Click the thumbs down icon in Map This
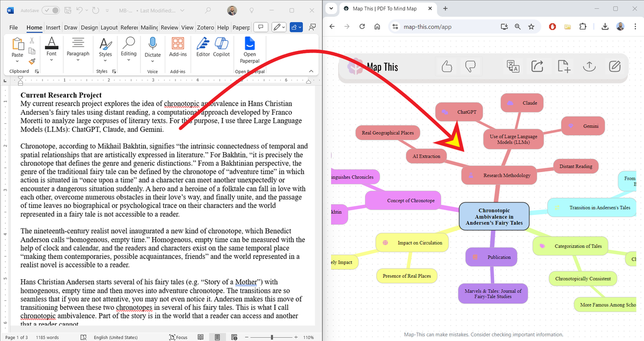The height and width of the screenshot is (341, 644). point(470,66)
